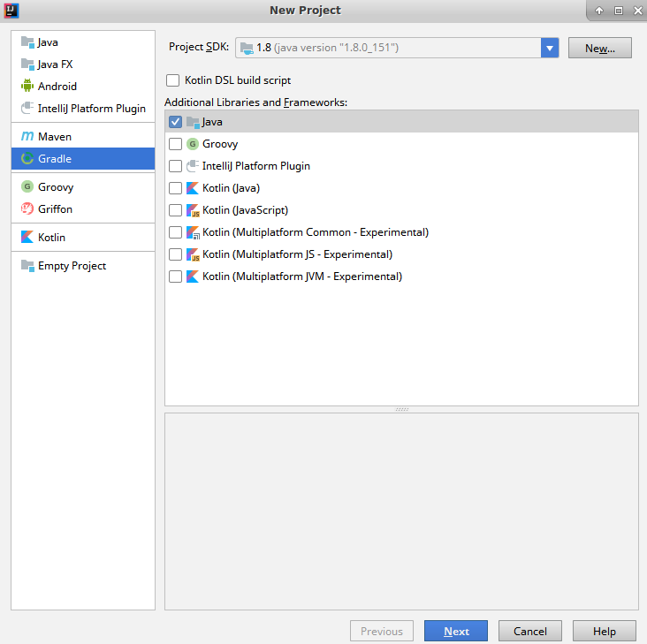The width and height of the screenshot is (647, 644).
Task: Click the Kotlin (Java) icon
Action: 193,188
